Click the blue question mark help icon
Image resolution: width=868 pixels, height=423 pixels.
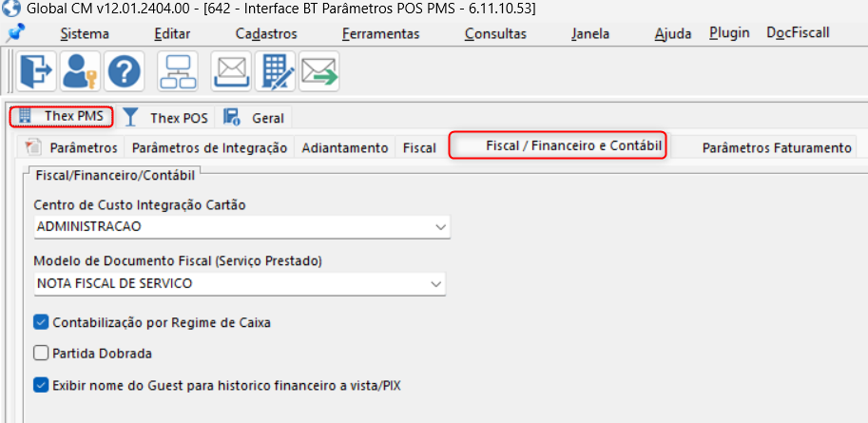tap(125, 71)
